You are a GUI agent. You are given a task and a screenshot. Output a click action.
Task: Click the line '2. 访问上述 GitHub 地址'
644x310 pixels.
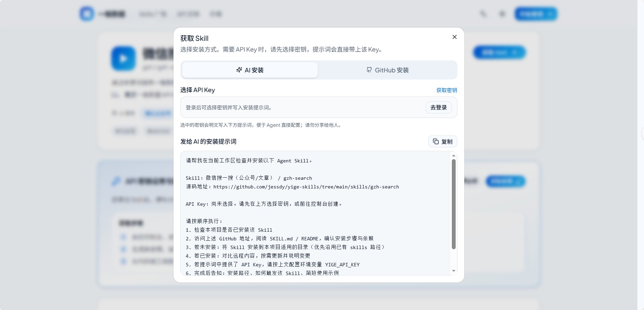279,239
